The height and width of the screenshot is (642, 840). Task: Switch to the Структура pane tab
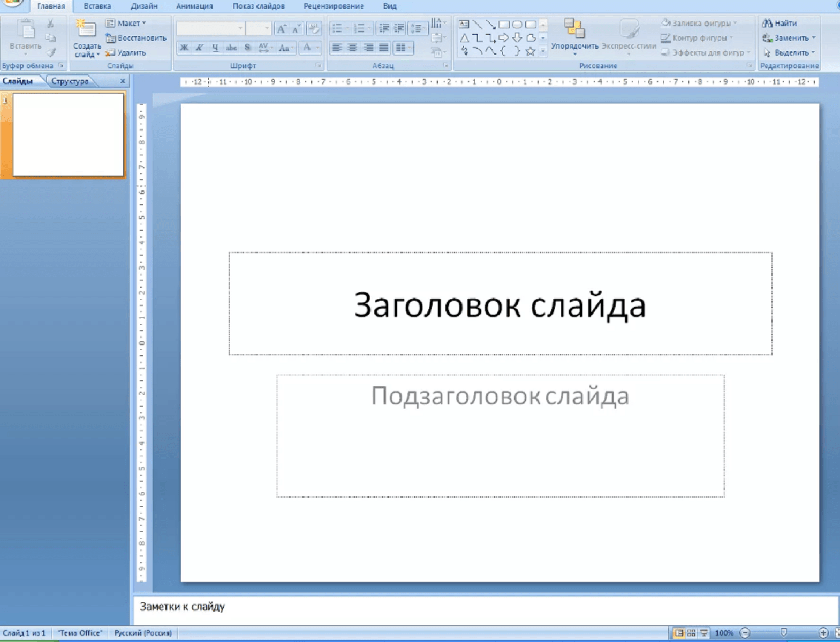click(70, 81)
